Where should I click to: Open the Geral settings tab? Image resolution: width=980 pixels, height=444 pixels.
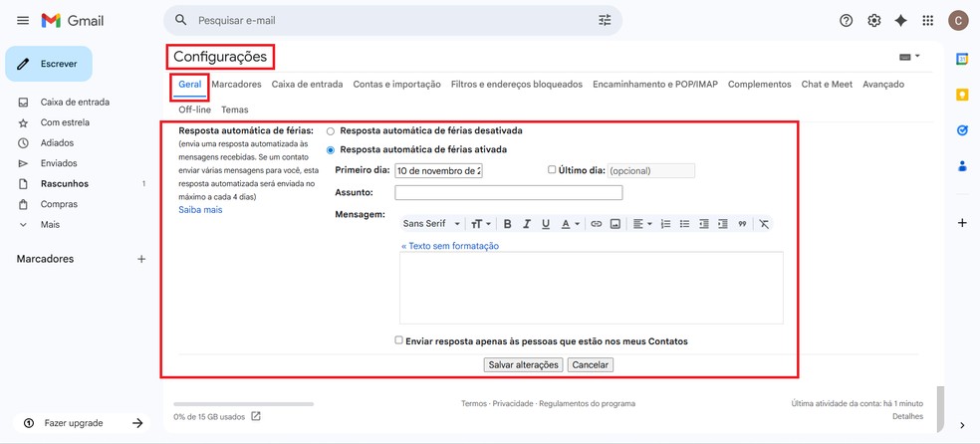pos(190,85)
